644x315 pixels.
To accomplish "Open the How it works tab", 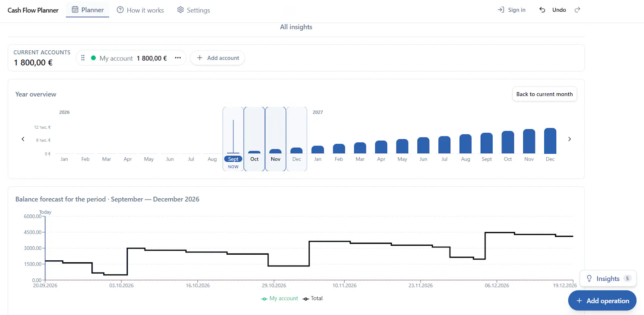I will [140, 10].
